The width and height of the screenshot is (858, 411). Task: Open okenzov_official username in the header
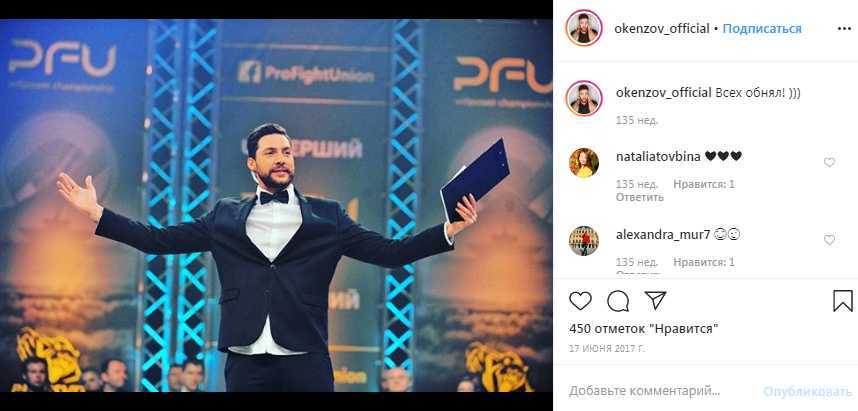pyautogui.click(x=662, y=29)
